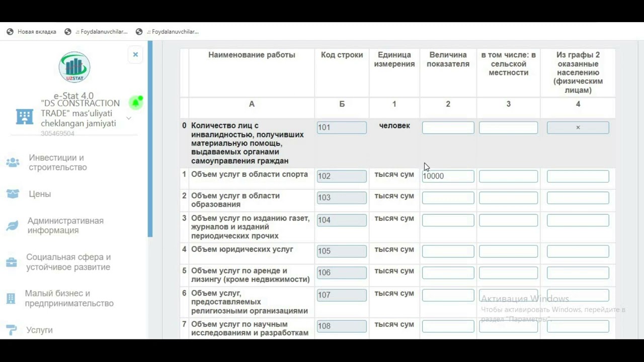Click Величина показателя field for row 103
644x362 pixels.
click(x=448, y=198)
